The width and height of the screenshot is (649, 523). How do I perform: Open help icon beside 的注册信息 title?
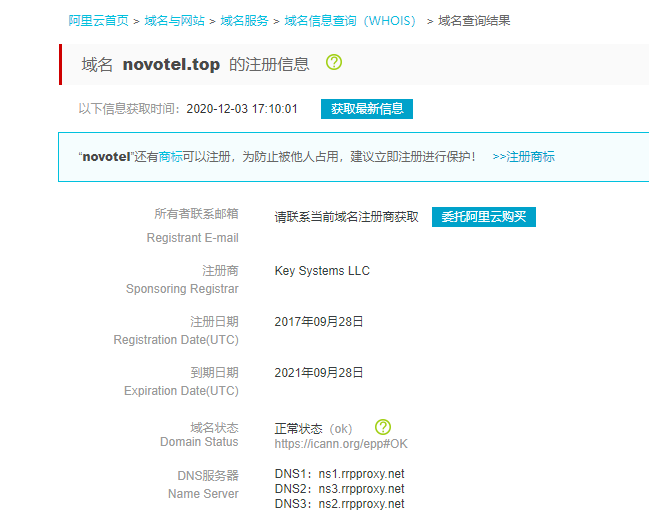(334, 62)
